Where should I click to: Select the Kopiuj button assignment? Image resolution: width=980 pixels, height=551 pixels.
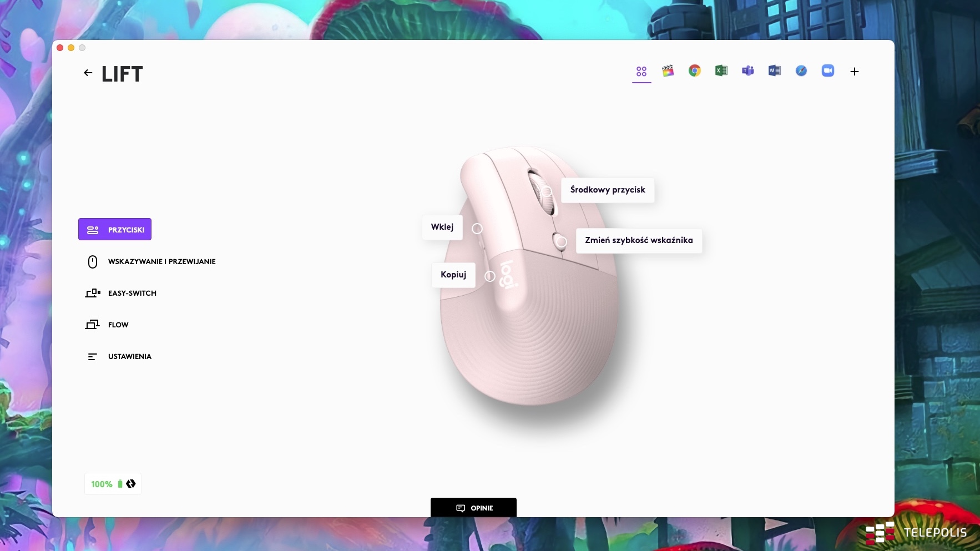453,275
